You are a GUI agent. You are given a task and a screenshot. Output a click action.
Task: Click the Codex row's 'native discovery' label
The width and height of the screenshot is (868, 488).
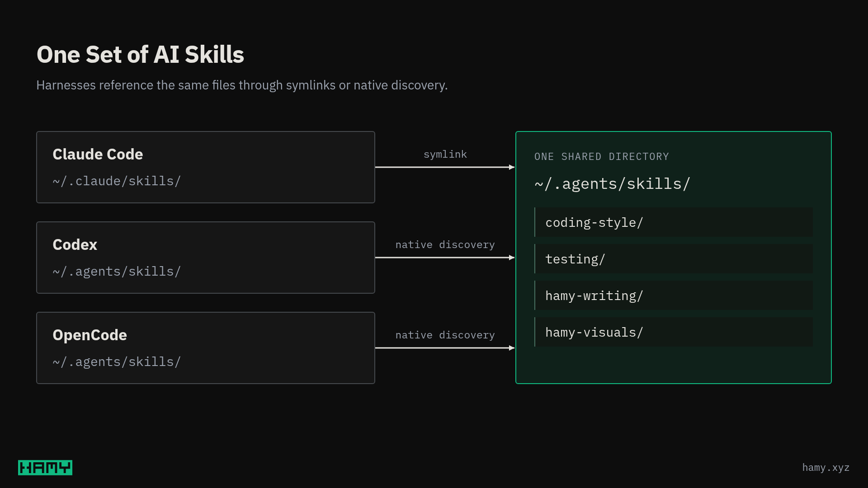[x=445, y=245]
